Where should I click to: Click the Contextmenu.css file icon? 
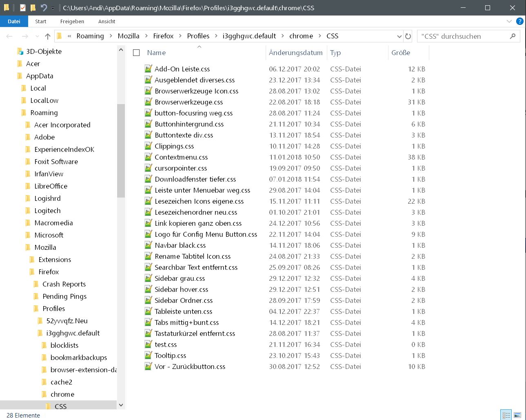coord(148,157)
